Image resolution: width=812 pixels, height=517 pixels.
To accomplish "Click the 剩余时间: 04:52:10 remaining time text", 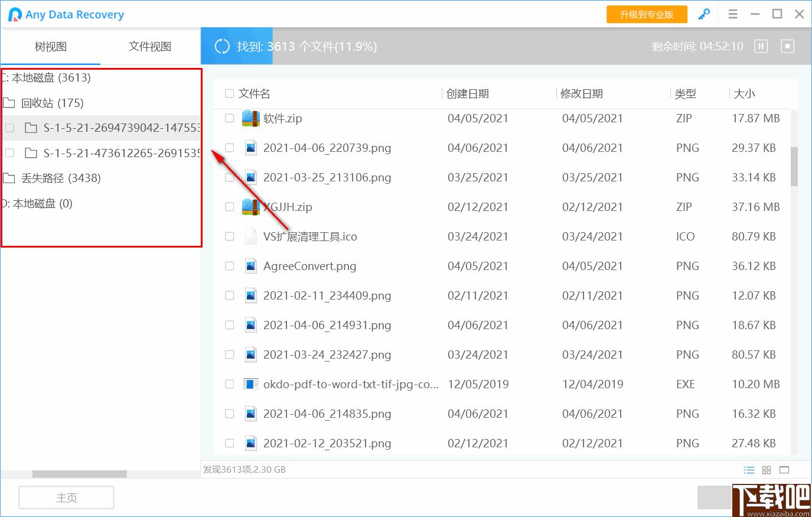I will click(697, 46).
